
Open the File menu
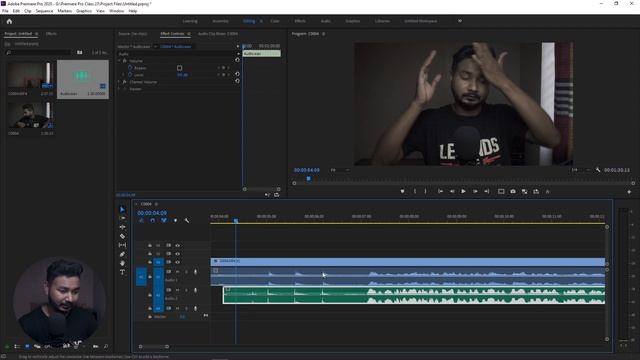[5, 11]
